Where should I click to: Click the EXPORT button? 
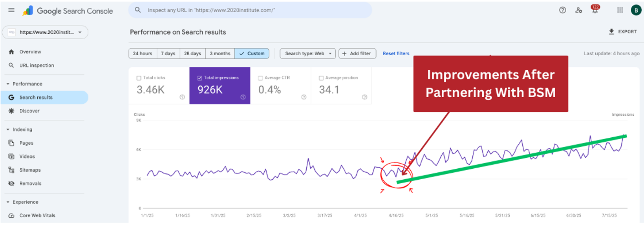[x=623, y=31]
